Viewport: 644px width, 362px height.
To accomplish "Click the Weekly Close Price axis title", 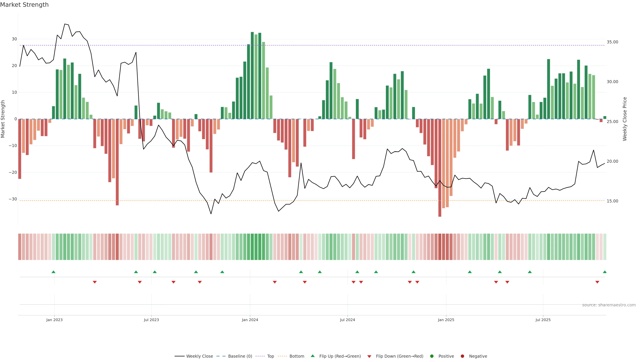I will [625, 119].
